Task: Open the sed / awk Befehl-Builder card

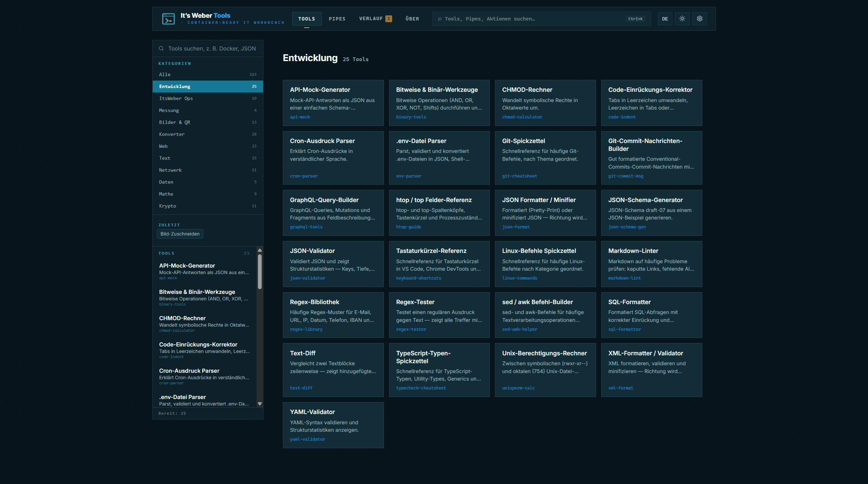Action: (x=545, y=315)
